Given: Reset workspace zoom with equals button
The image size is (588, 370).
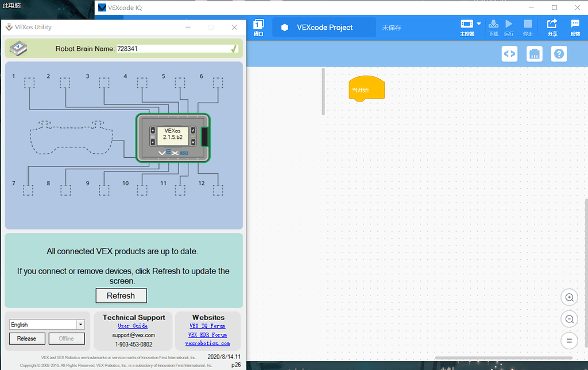Looking at the screenshot, I should coord(569,341).
